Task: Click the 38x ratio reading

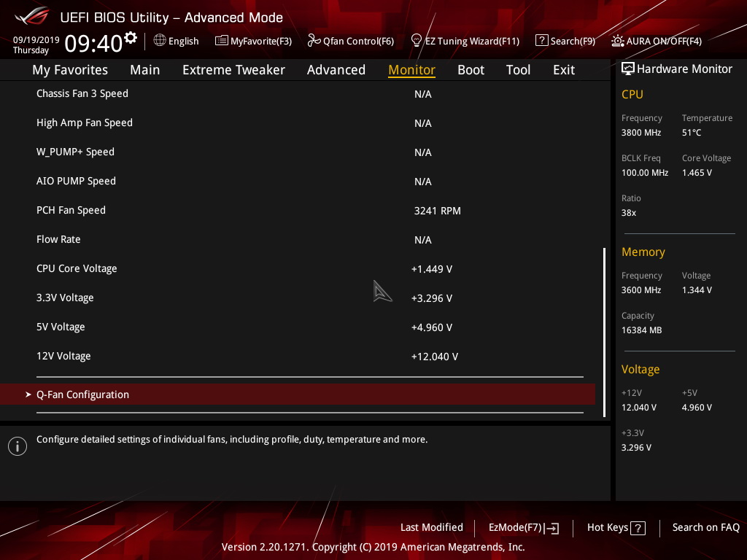Action: [x=628, y=213]
